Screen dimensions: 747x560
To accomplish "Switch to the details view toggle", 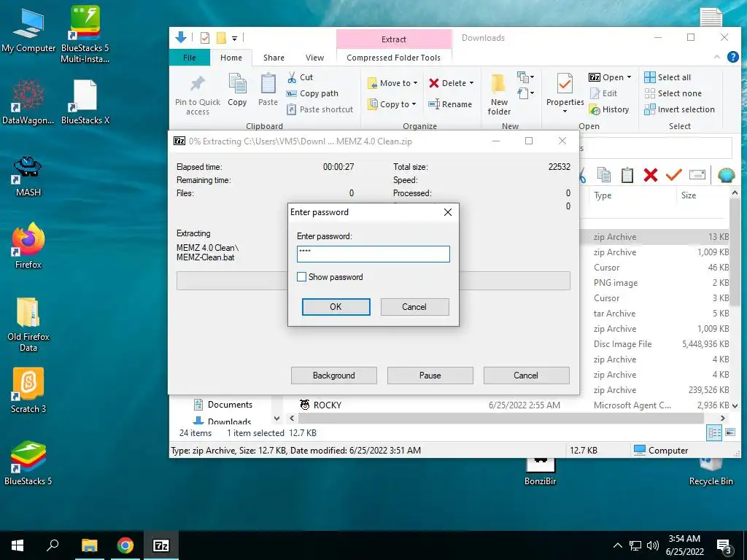I will 714,432.
